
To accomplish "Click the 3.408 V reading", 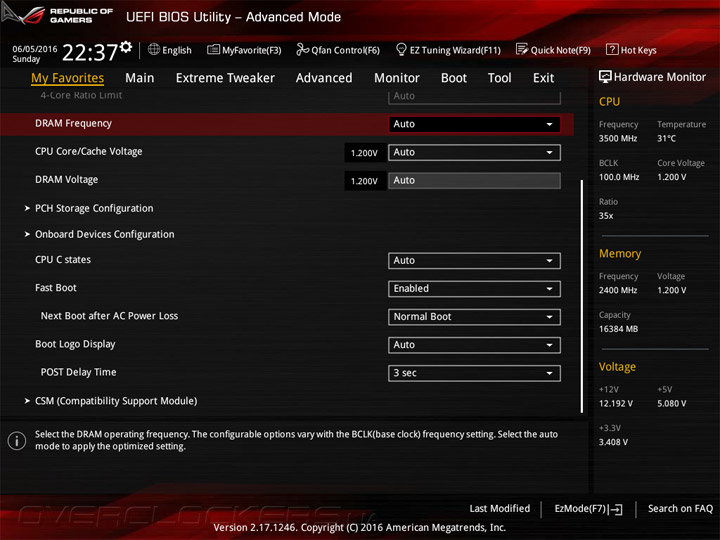I will tap(613, 442).
